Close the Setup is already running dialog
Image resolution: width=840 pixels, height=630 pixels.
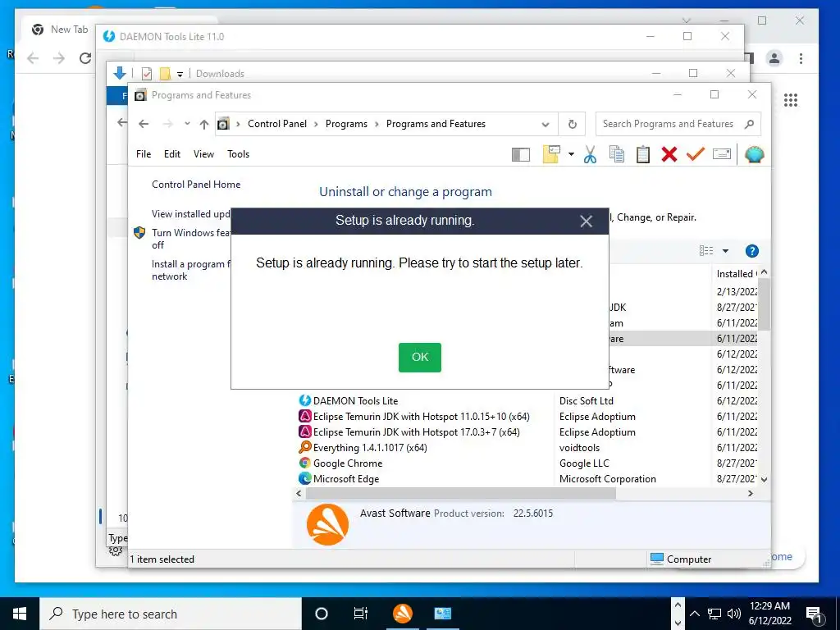(586, 221)
